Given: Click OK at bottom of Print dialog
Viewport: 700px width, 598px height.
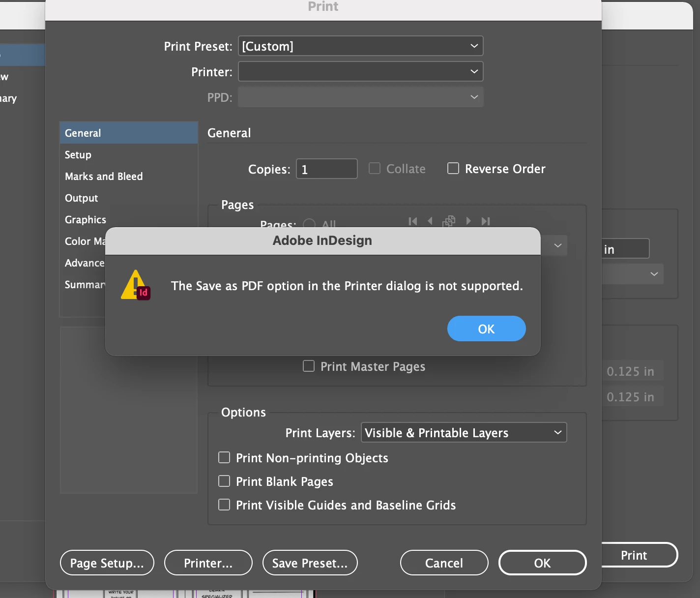Looking at the screenshot, I should pos(543,563).
